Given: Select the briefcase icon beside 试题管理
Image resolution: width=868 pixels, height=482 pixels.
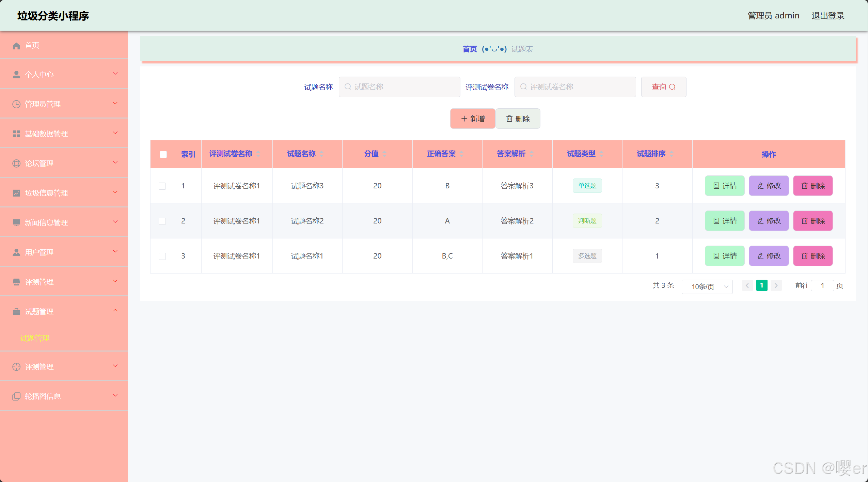Looking at the screenshot, I should 16,311.
